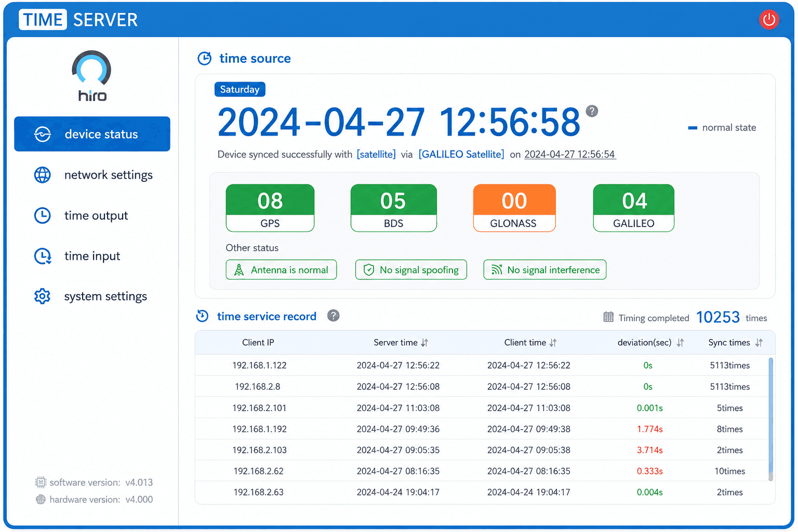Sort the table by Server time
798x532 pixels.
(x=425, y=343)
